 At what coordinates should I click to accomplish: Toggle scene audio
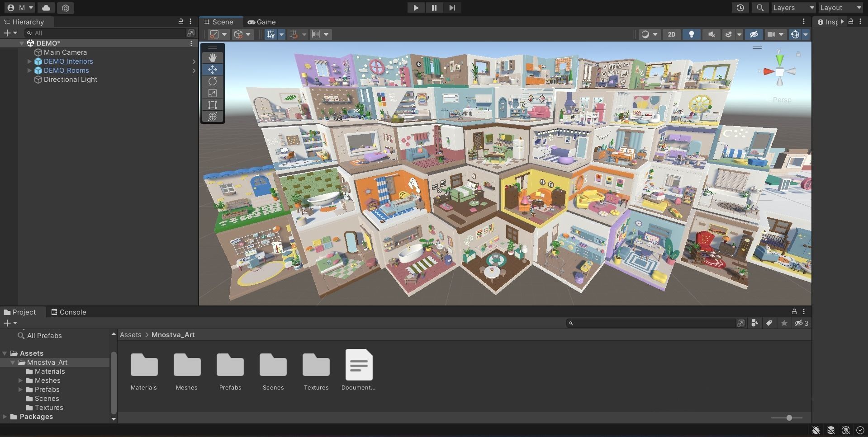[711, 34]
